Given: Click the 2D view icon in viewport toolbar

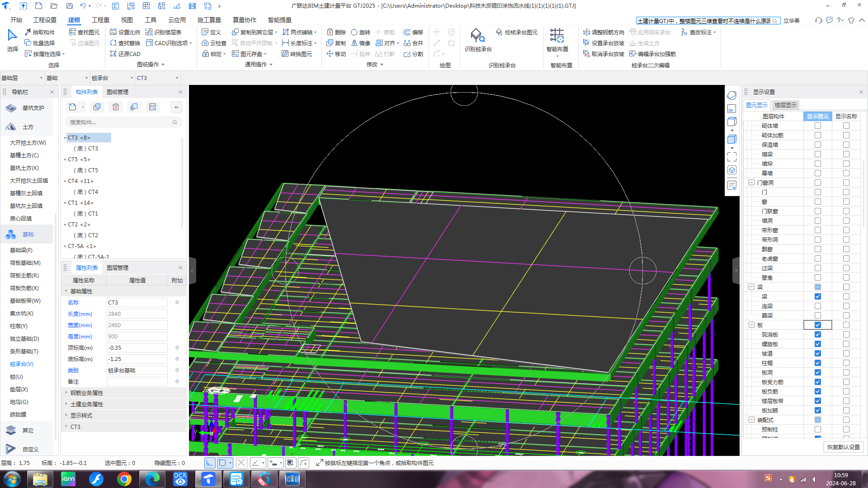Looking at the screenshot, I should 731,109.
